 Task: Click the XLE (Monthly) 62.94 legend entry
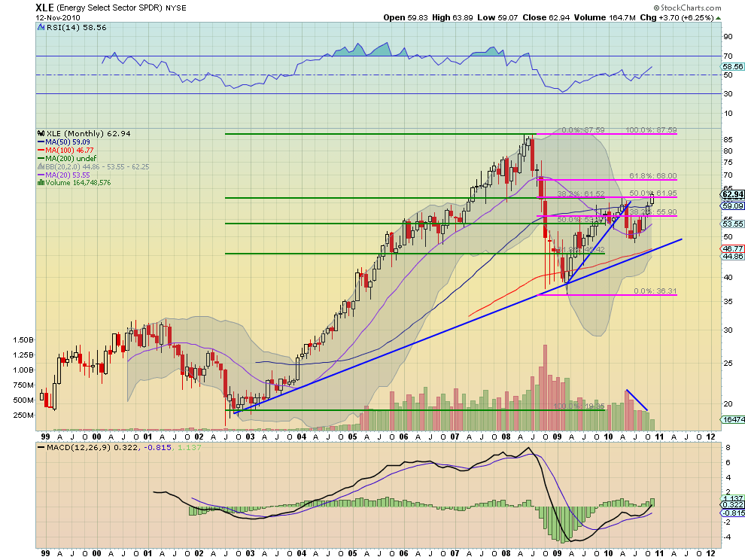click(x=88, y=133)
